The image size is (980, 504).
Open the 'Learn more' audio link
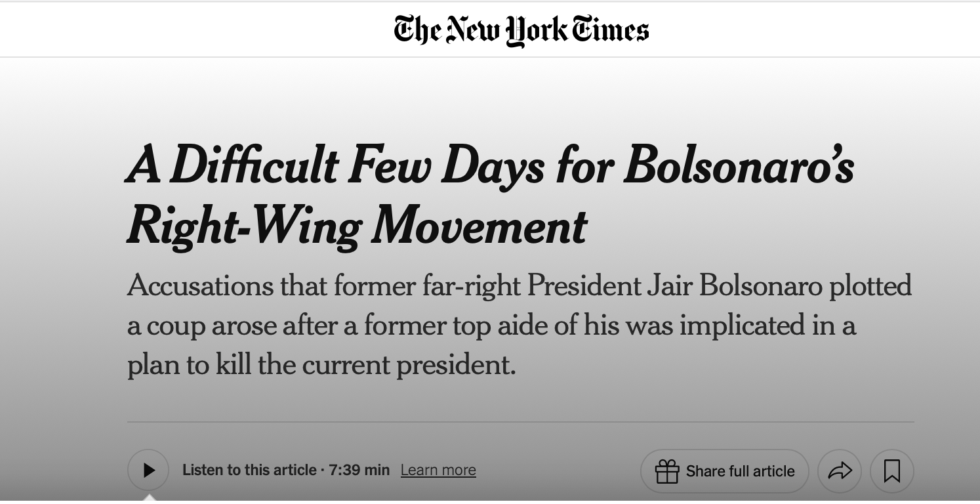pyautogui.click(x=438, y=471)
